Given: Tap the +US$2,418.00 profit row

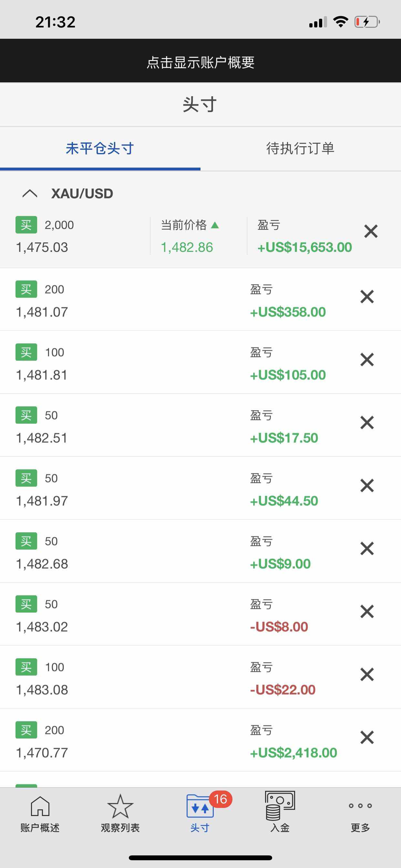Looking at the screenshot, I should [293, 752].
